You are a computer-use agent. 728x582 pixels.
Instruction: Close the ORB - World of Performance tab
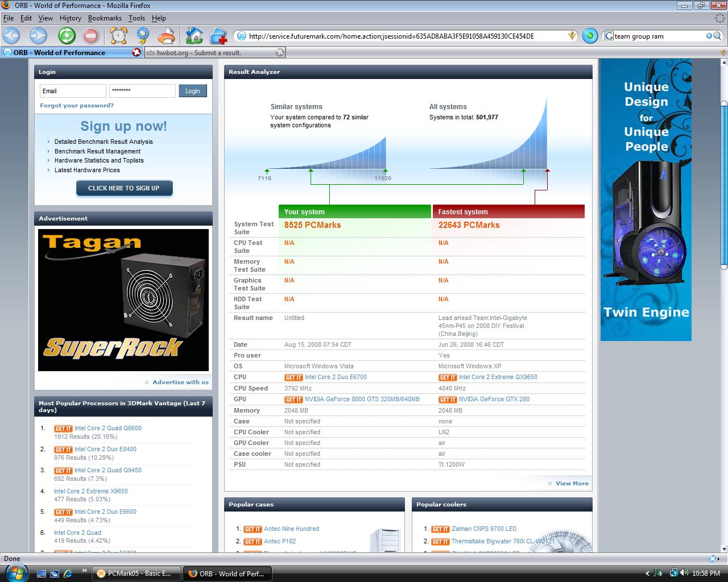pos(136,52)
